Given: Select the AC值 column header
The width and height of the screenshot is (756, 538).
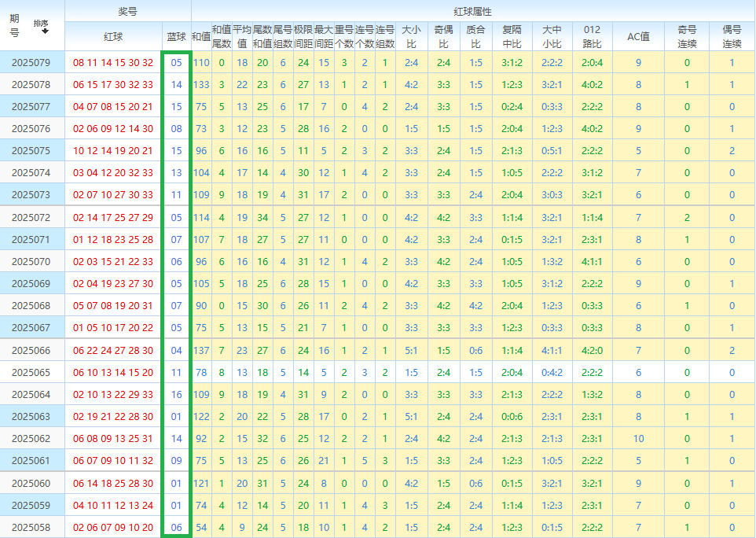Looking at the screenshot, I should (638, 37).
